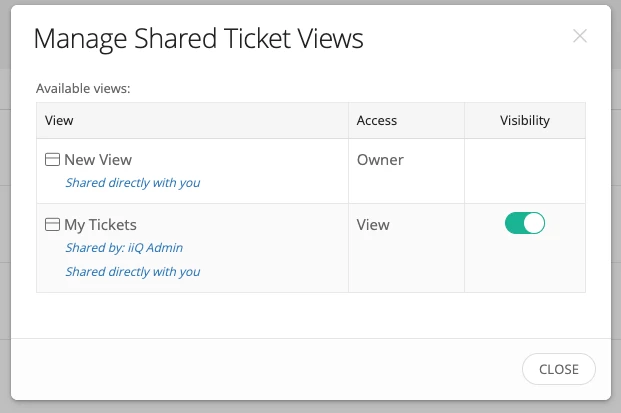The image size is (621, 413).
Task: Click "Shared directly with you" under My Tickets
Action: (x=133, y=271)
